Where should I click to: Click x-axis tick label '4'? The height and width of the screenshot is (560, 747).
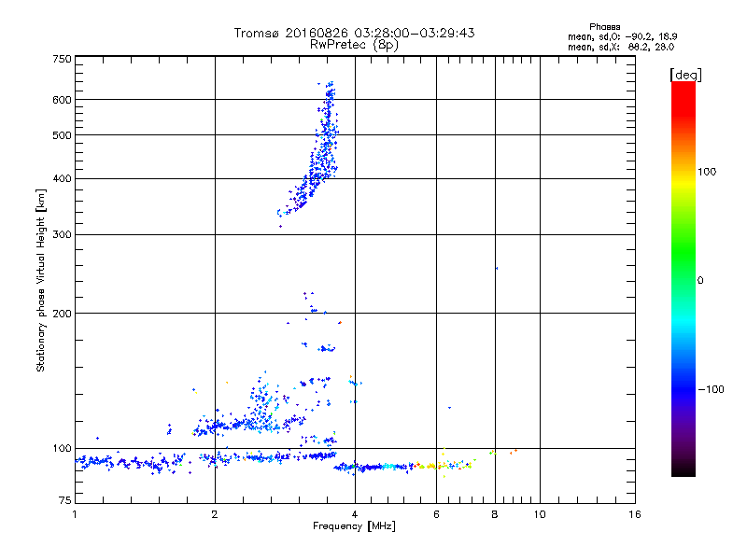pyautogui.click(x=355, y=514)
